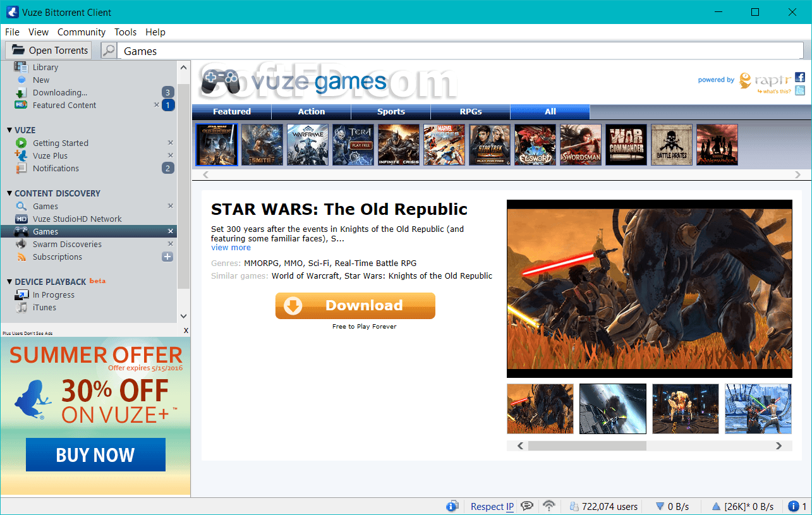Download Star Wars: The Old Republic

tap(355, 306)
